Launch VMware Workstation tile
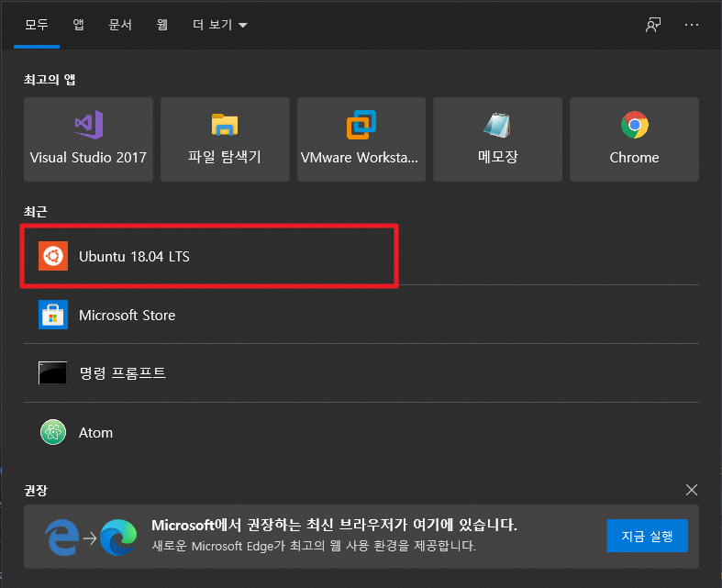This screenshot has width=722, height=588. click(x=361, y=139)
